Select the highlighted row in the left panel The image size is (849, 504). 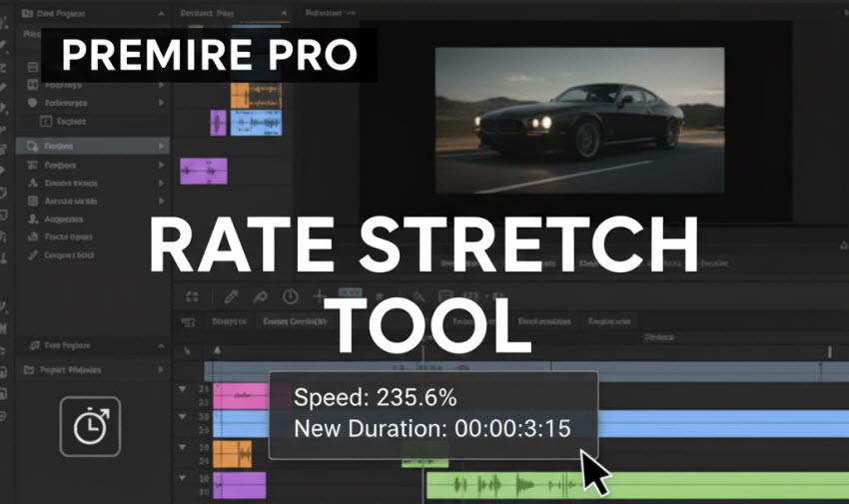[93, 146]
